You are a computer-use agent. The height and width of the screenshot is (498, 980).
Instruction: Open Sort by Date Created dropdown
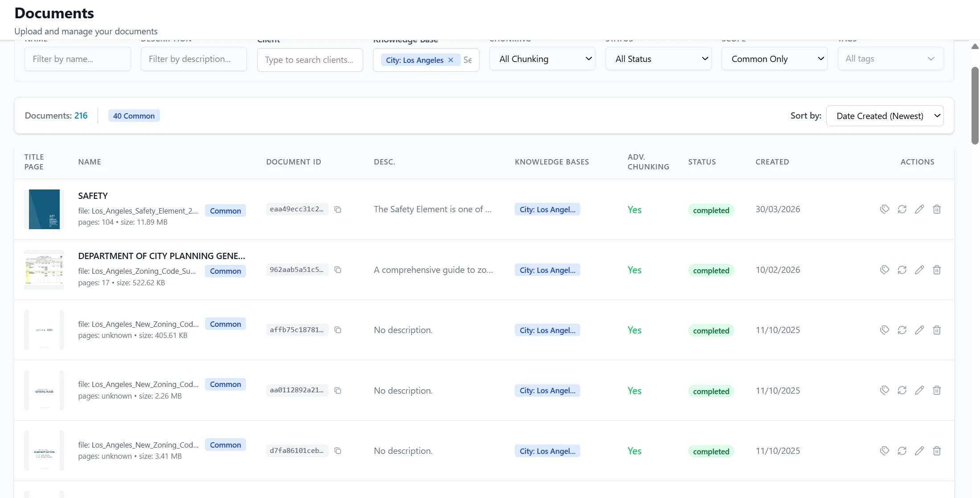click(x=885, y=116)
